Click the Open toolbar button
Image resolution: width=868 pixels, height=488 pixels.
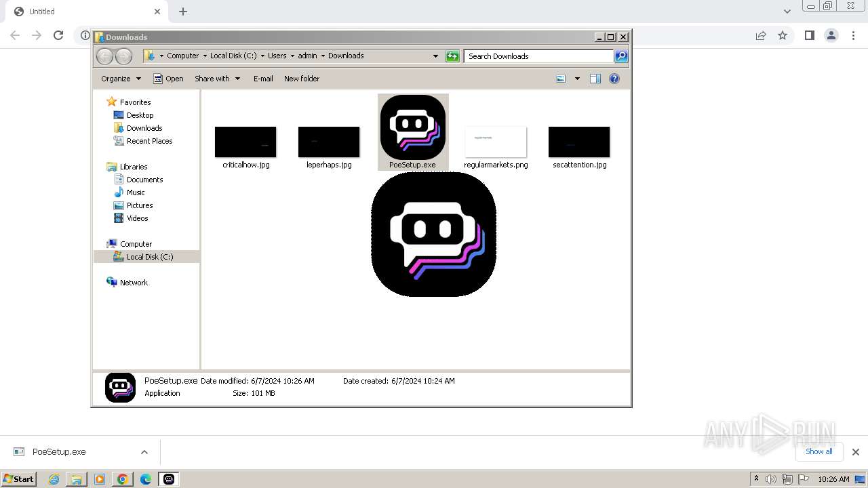click(168, 79)
